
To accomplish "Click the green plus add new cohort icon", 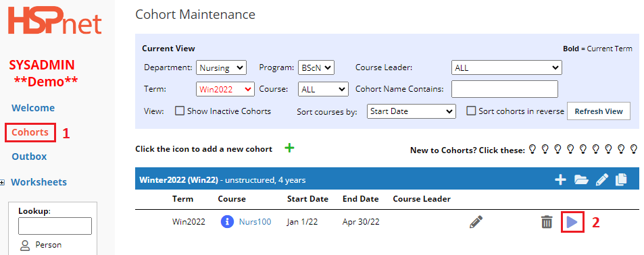I will [289, 148].
